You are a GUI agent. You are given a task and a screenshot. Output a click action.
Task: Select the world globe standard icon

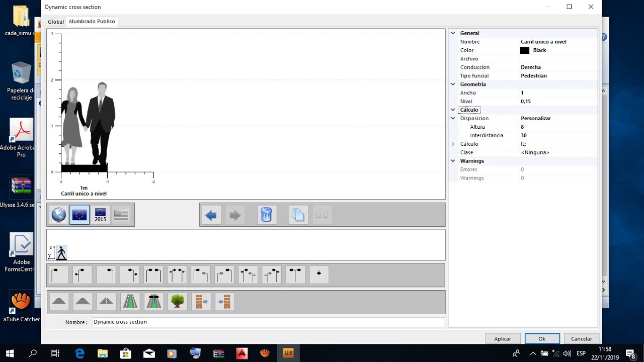coord(58,215)
